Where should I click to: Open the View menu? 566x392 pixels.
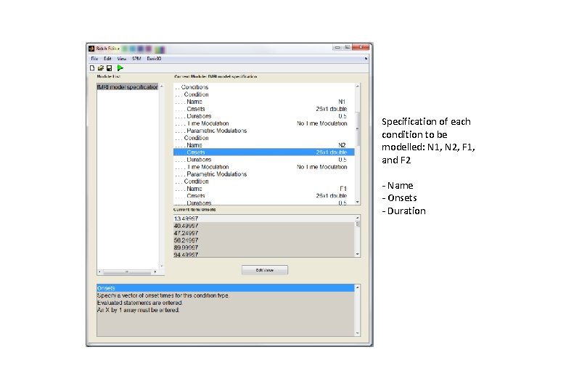122,59
